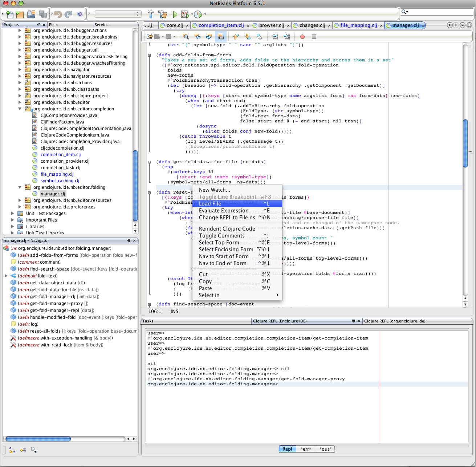The image size is (476, 467).
Task: Click the Undo arrow icon
Action: pyautogui.click(x=58, y=14)
